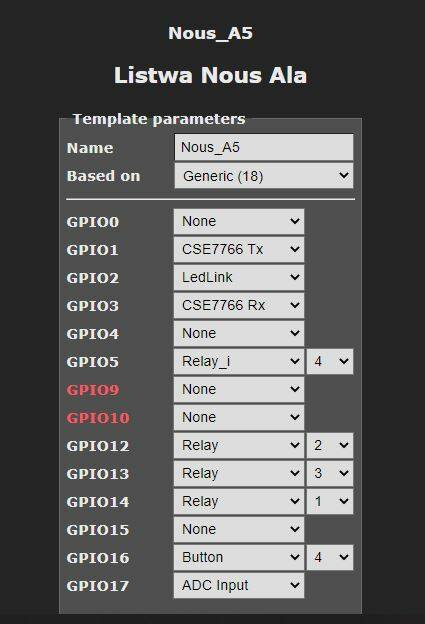Change GPIO1 CSE7766 Tx selection
Image resolution: width=425 pixels, height=624 pixels.
(x=239, y=250)
